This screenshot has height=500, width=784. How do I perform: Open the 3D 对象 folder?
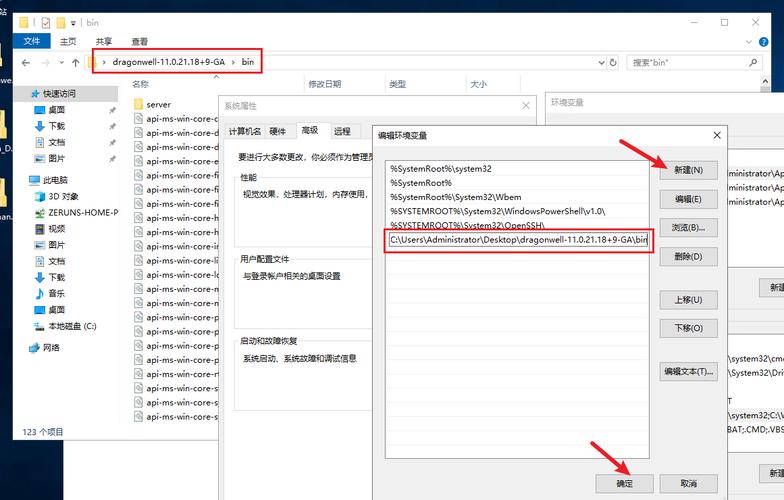pos(56,196)
